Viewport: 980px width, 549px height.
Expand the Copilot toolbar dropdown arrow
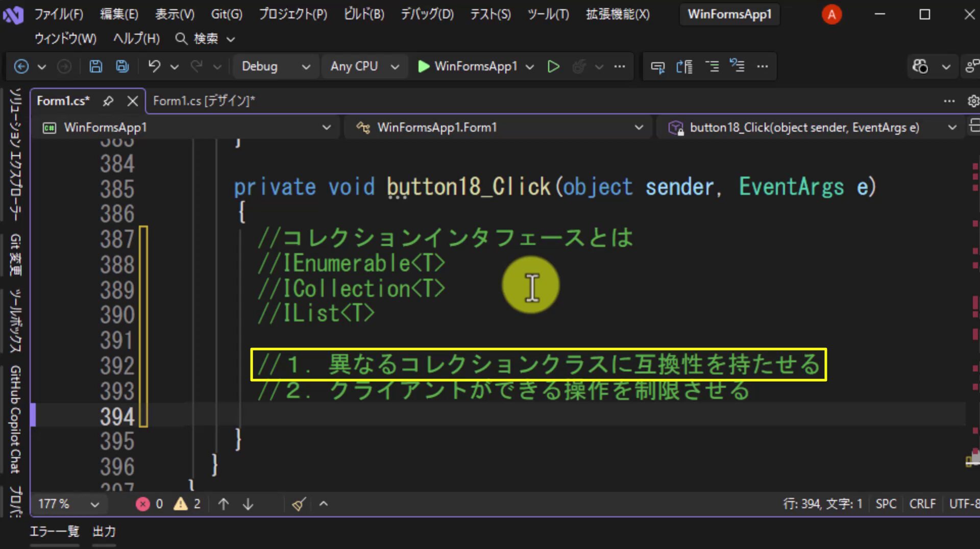tap(946, 67)
